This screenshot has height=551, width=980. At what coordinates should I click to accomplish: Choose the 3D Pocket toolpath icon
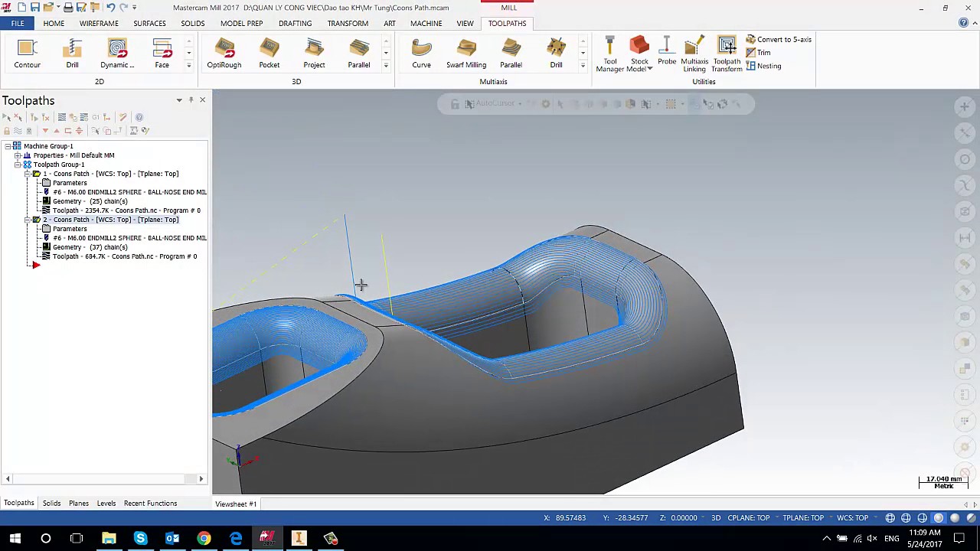[x=269, y=54]
